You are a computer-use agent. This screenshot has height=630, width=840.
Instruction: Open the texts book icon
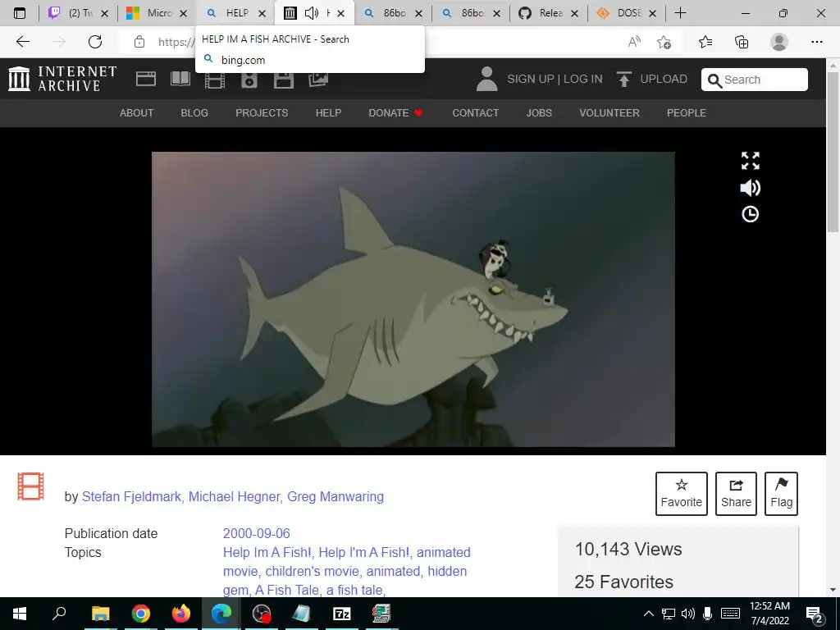pos(180,80)
